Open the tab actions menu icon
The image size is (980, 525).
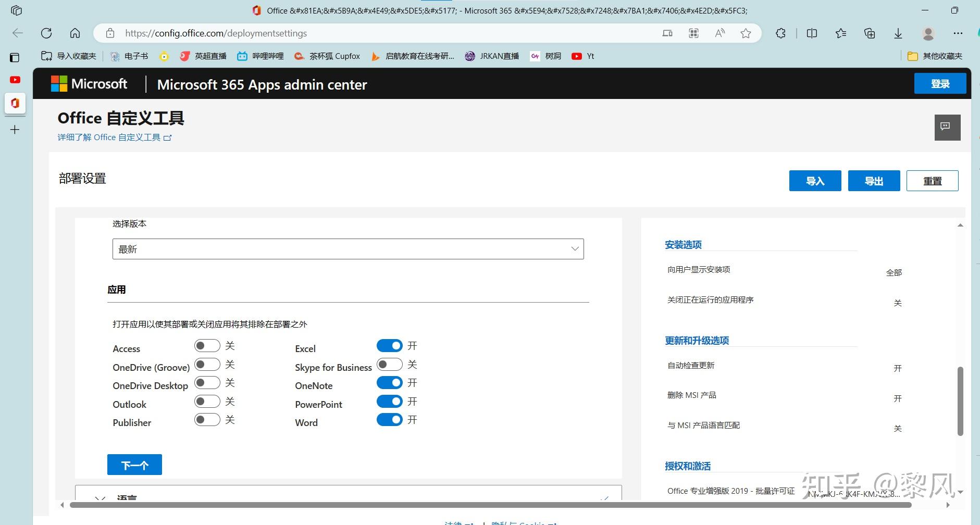15,57
